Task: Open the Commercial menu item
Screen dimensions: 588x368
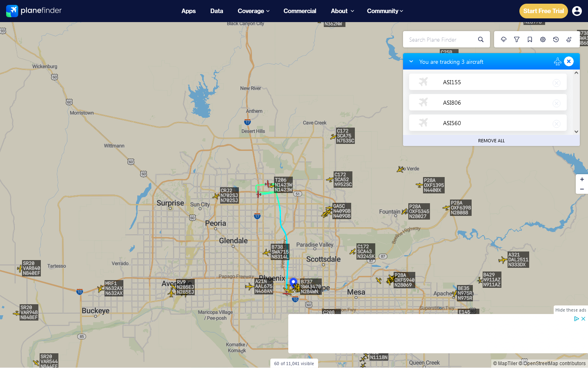Action: [300, 11]
